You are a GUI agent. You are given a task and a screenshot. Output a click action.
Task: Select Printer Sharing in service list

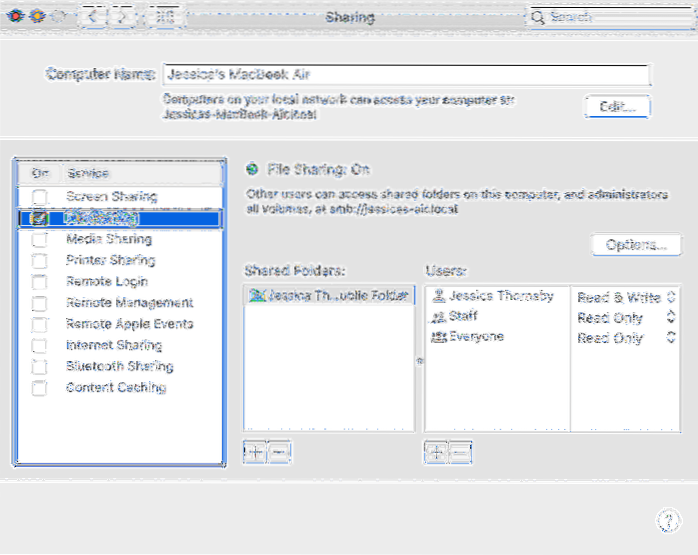pos(110,261)
